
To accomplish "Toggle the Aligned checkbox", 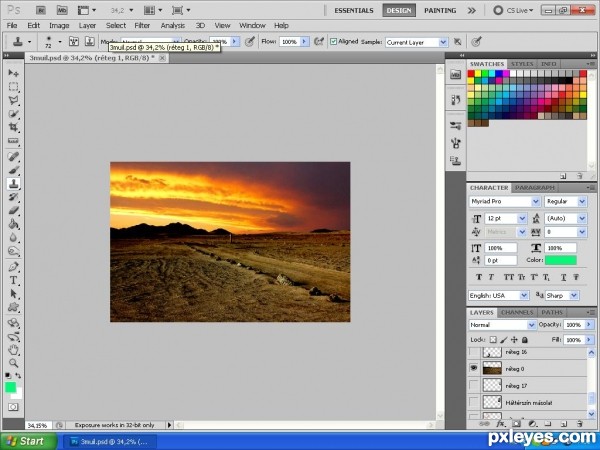I will tap(333, 42).
